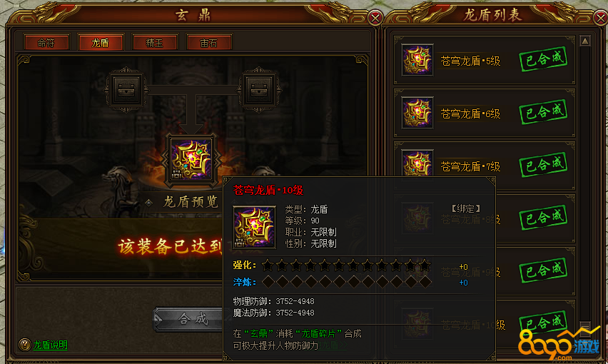The height and width of the screenshot is (364, 608).
Task: Click the 苍穹龙盾·6级 shield icon
Action: 417,113
